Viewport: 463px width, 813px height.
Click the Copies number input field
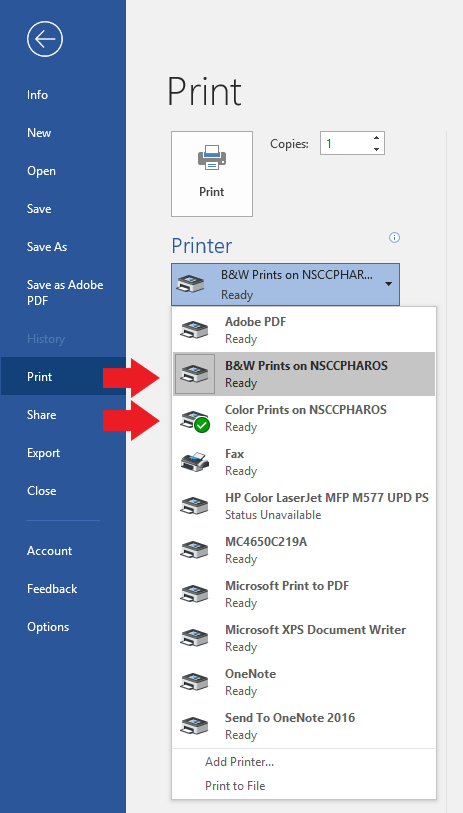click(x=346, y=144)
